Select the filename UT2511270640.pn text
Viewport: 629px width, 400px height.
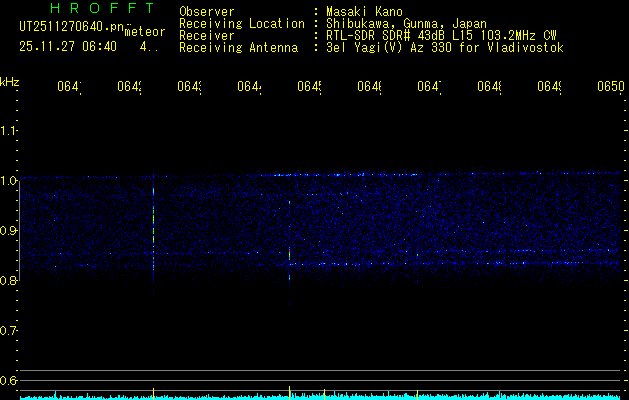pos(71,27)
